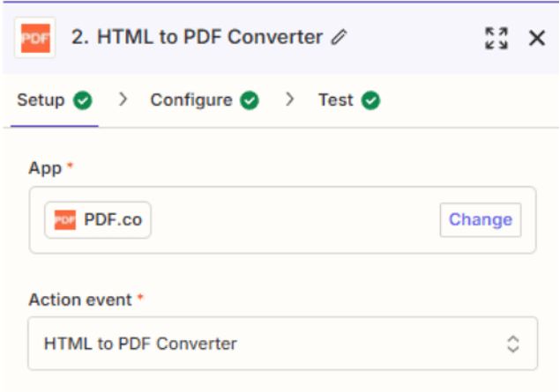The height and width of the screenshot is (392, 560).
Task: Click the small PDF.co icon in App field
Action: tap(64, 219)
